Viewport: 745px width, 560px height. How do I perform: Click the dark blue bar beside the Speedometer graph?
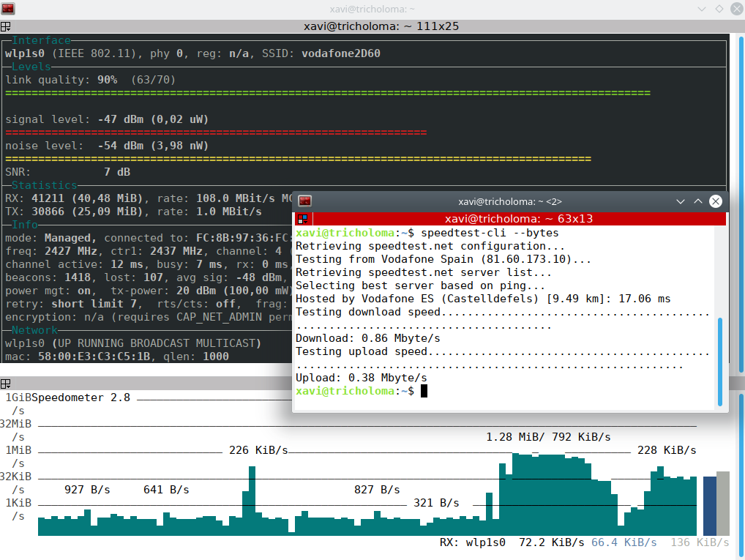(709, 506)
